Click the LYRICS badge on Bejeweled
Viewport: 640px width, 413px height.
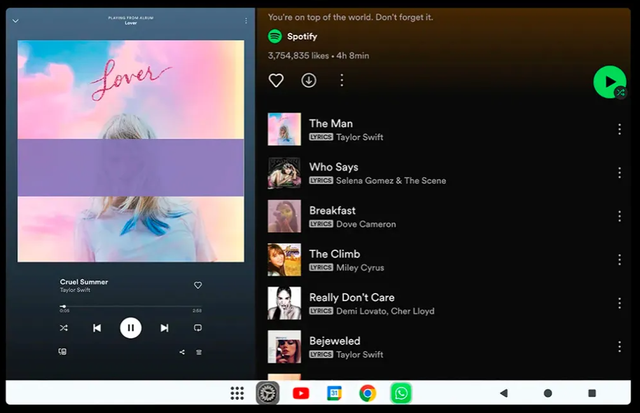(321, 355)
